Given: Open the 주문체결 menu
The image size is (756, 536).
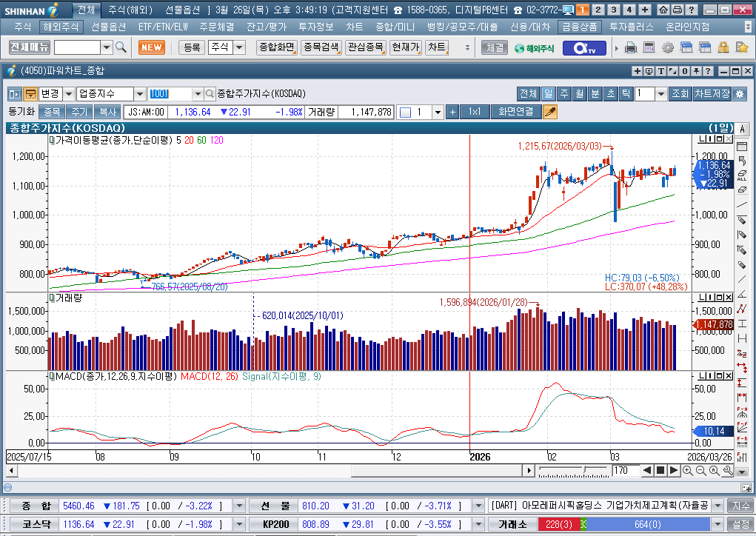Looking at the screenshot, I should [x=217, y=27].
